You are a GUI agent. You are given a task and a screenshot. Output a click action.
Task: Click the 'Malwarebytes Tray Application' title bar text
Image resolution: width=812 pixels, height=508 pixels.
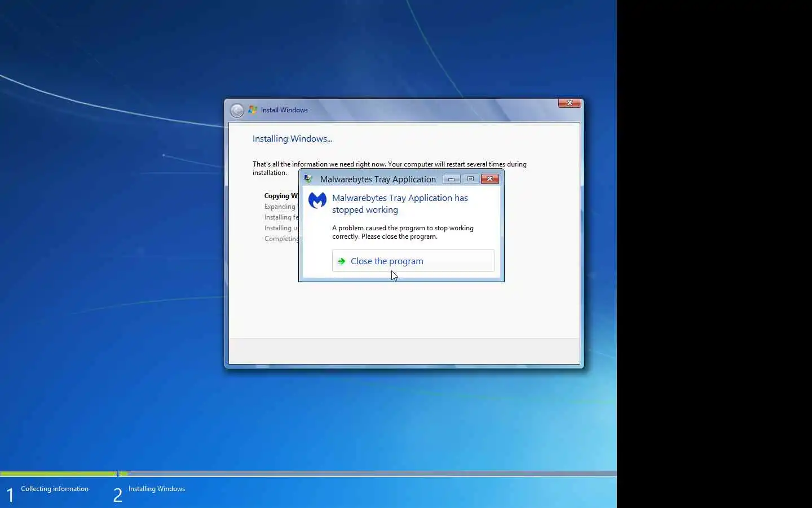(378, 179)
